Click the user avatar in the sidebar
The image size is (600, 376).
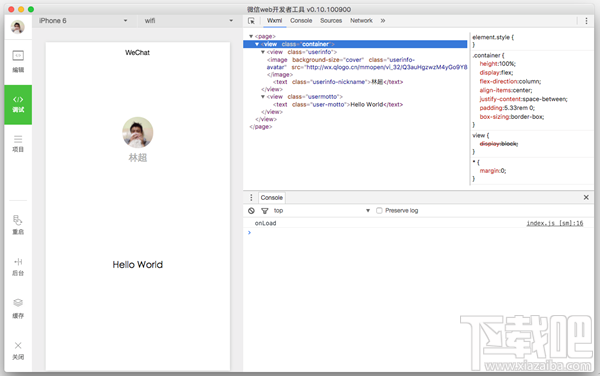(x=18, y=27)
